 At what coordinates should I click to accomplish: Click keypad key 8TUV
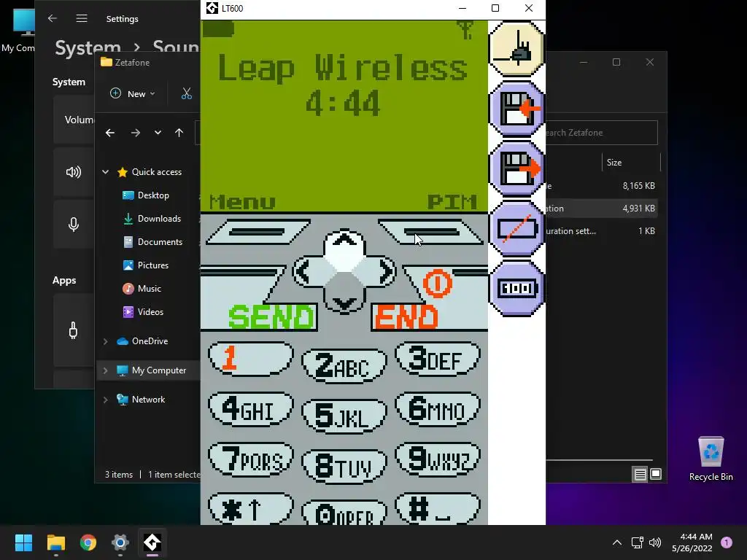click(344, 467)
